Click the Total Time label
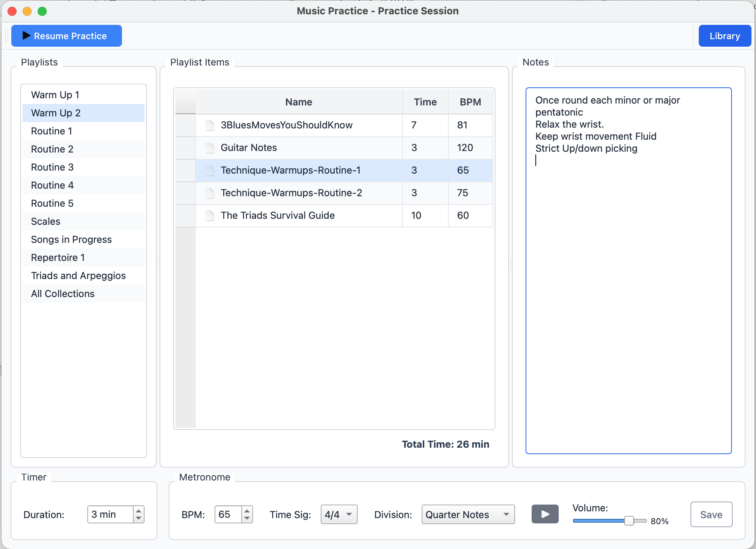Image resolution: width=756 pixels, height=549 pixels. (445, 444)
